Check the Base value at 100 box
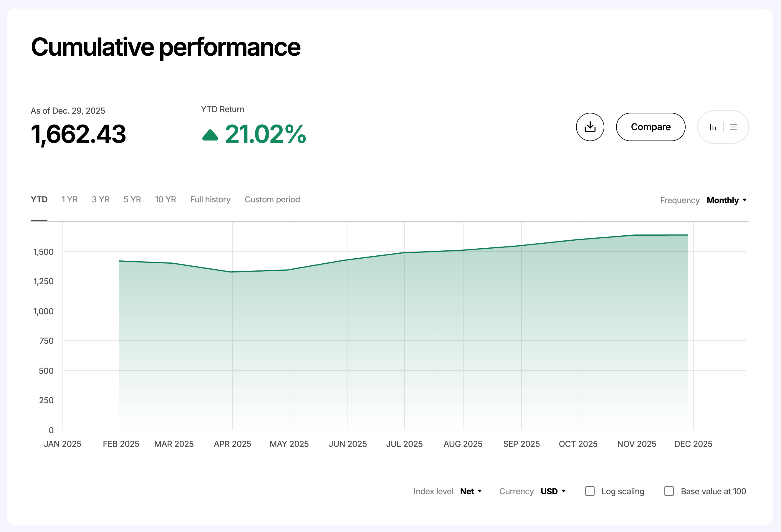The width and height of the screenshot is (781, 532). 669,491
